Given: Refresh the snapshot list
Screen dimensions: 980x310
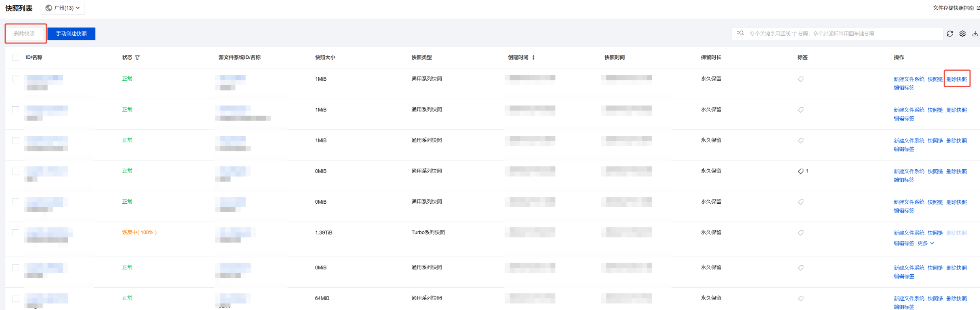Looking at the screenshot, I should (950, 34).
